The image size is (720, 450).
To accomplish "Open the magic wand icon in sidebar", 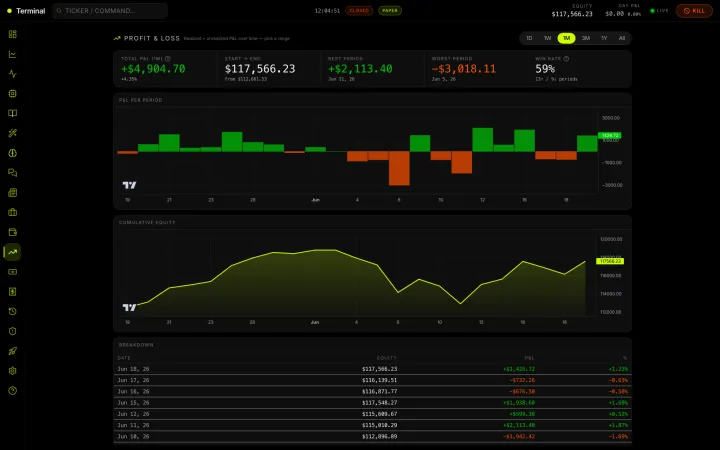I will [x=12, y=133].
